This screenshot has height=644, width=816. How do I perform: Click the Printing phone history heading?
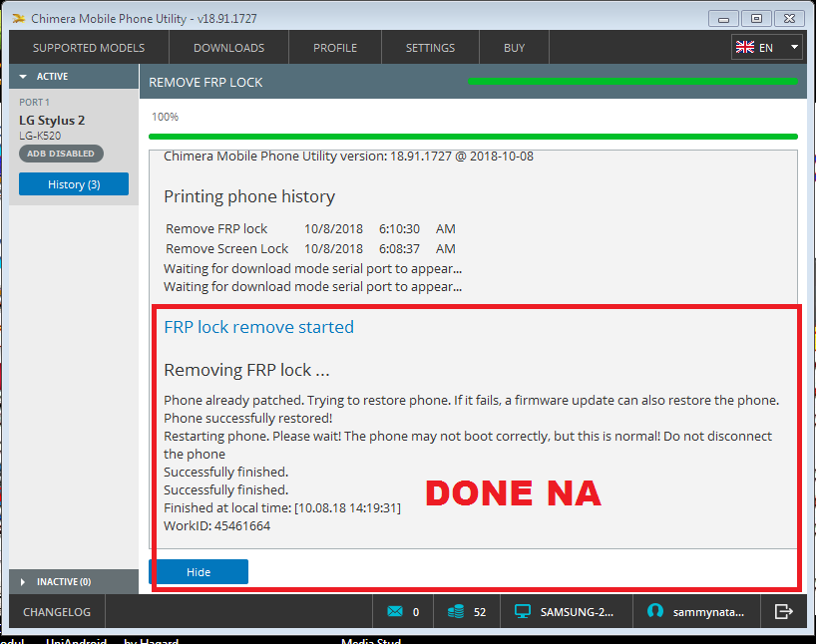pyautogui.click(x=249, y=196)
